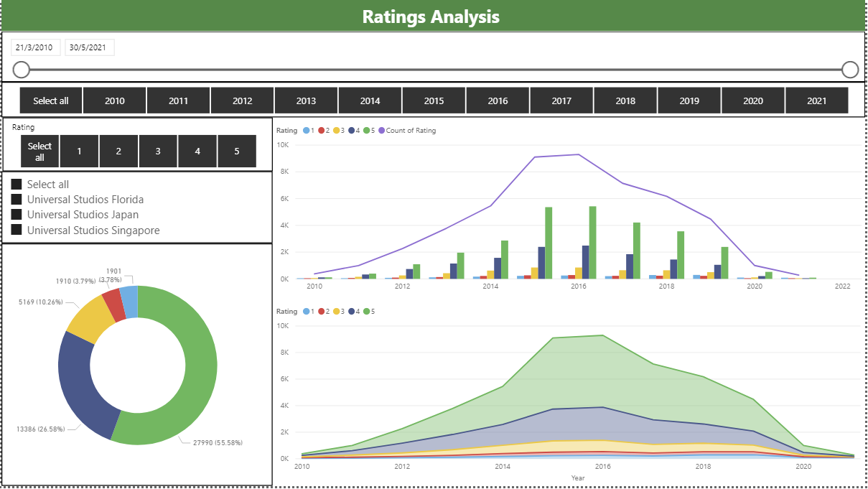Filter by year 2016 button
This screenshot has height=489, width=868.
click(498, 101)
